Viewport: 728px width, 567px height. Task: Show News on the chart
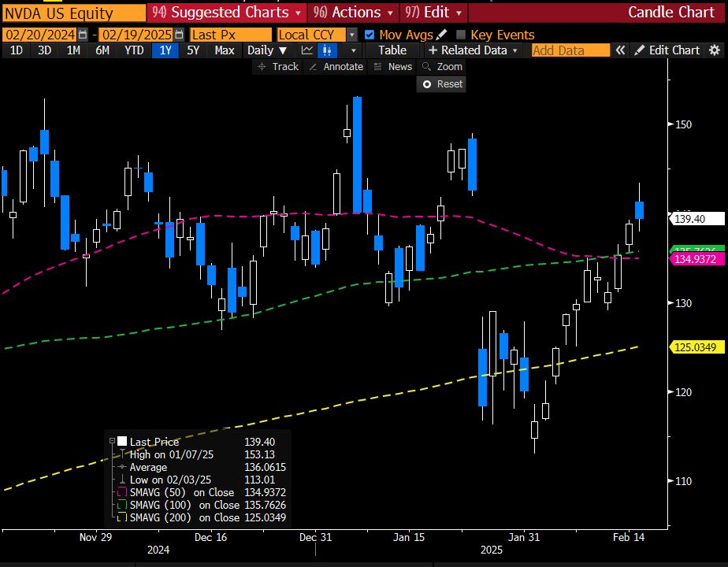point(393,67)
